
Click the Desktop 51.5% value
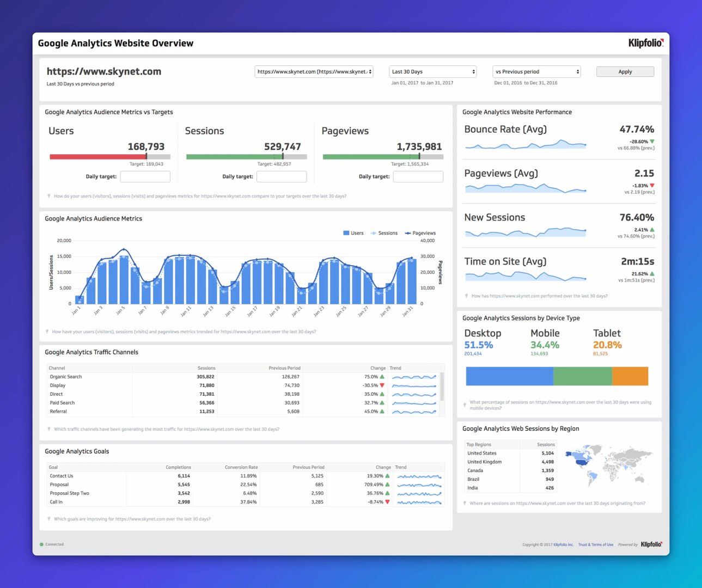479,345
